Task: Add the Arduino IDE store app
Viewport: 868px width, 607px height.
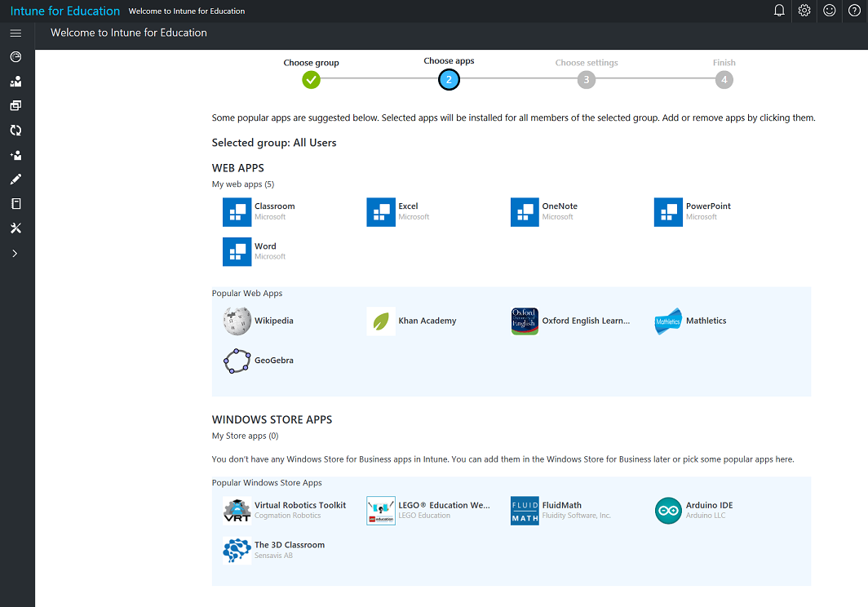Action: coord(693,511)
